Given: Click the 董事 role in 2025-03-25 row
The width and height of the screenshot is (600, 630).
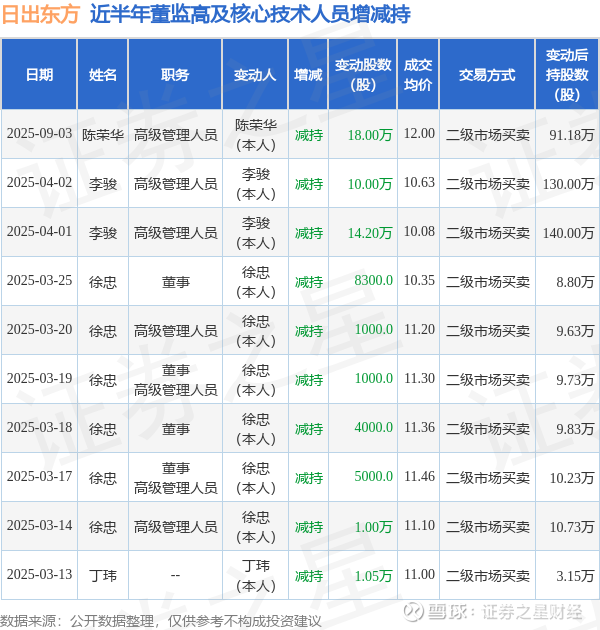Looking at the screenshot, I should [x=175, y=282].
